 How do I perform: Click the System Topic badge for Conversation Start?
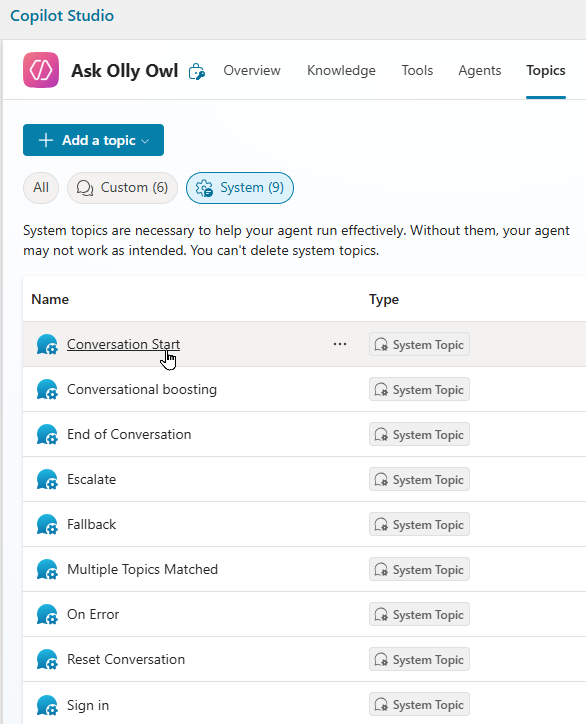point(419,344)
